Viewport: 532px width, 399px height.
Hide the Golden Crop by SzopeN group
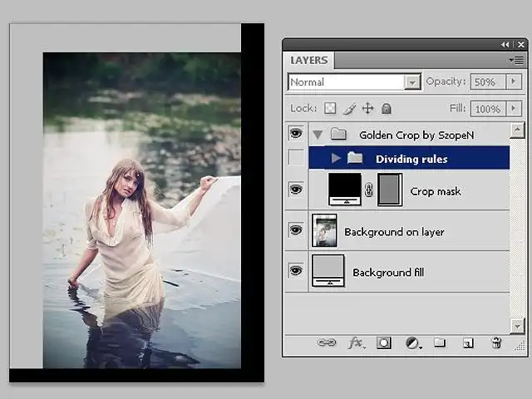[x=296, y=133]
